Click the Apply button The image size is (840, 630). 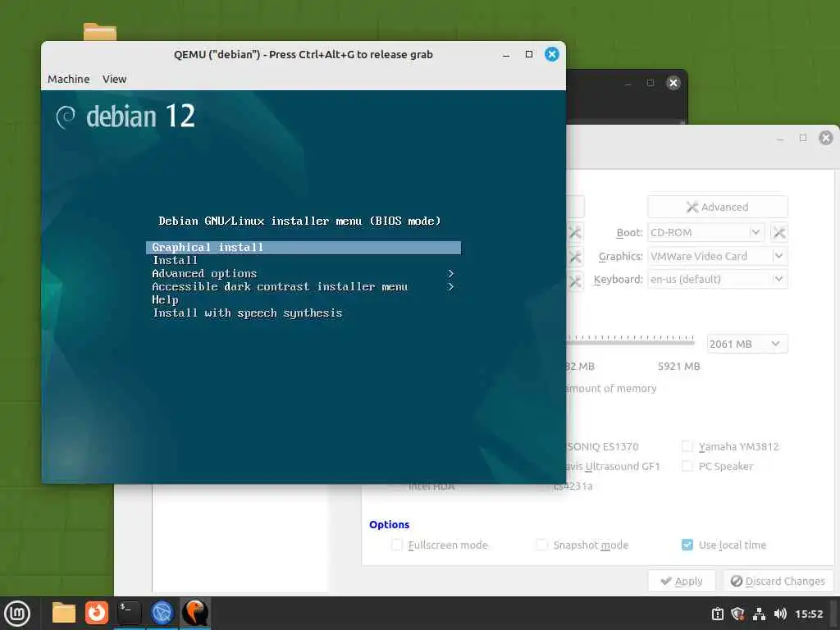click(682, 582)
